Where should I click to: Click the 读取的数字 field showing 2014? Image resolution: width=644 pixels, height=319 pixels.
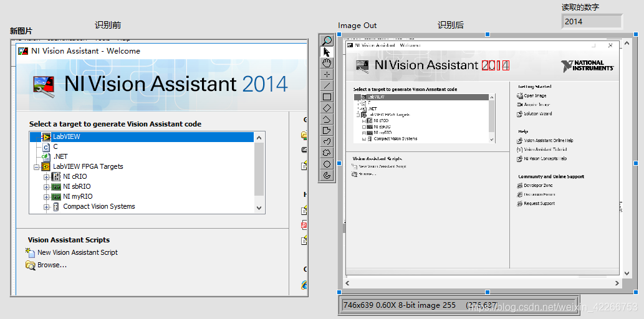point(592,22)
